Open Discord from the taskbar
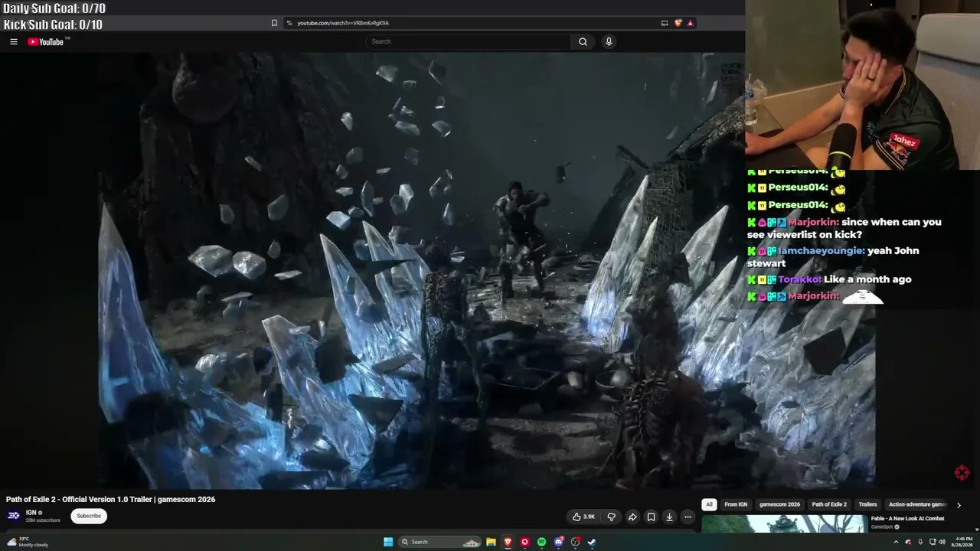Viewport: 980px width, 551px height. 559,542
